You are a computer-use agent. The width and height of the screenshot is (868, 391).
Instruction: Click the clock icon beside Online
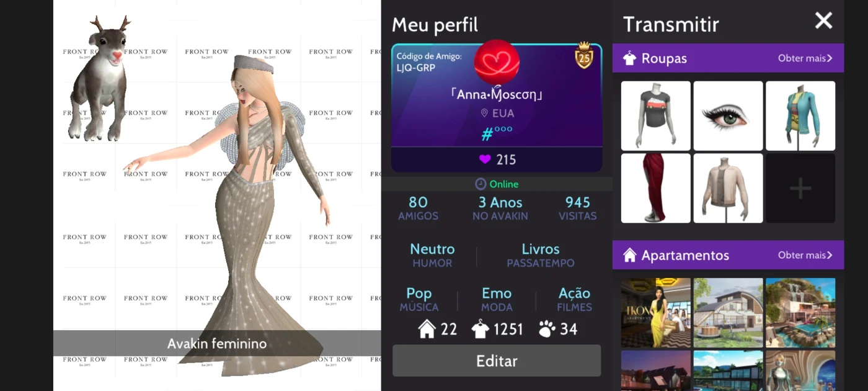point(480,184)
